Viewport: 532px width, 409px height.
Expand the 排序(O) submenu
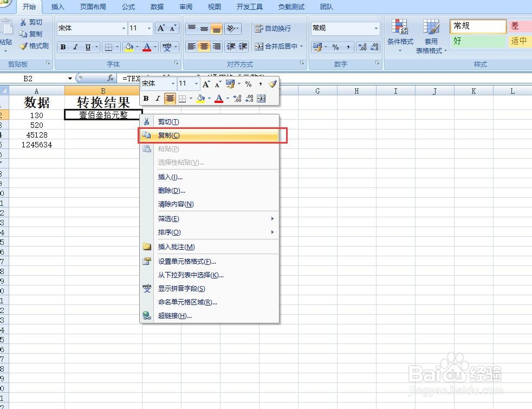point(209,232)
